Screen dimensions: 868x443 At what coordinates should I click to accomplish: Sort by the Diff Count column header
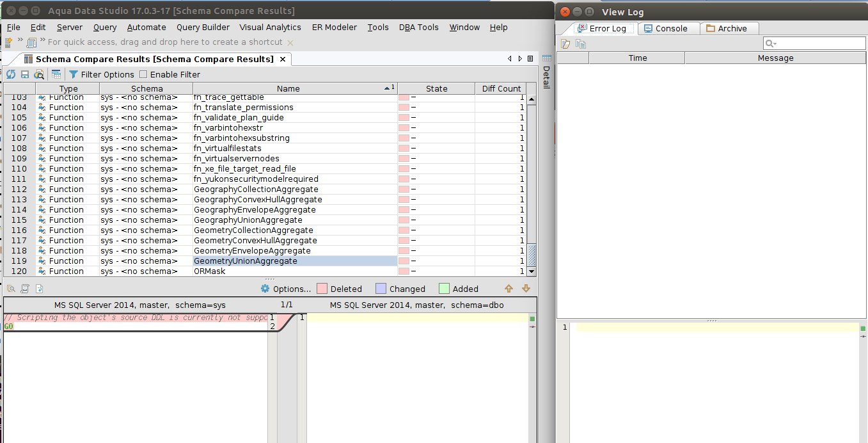pos(501,89)
